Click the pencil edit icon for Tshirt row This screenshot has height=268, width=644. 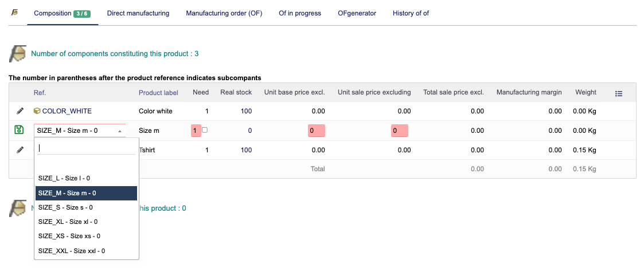(x=20, y=150)
